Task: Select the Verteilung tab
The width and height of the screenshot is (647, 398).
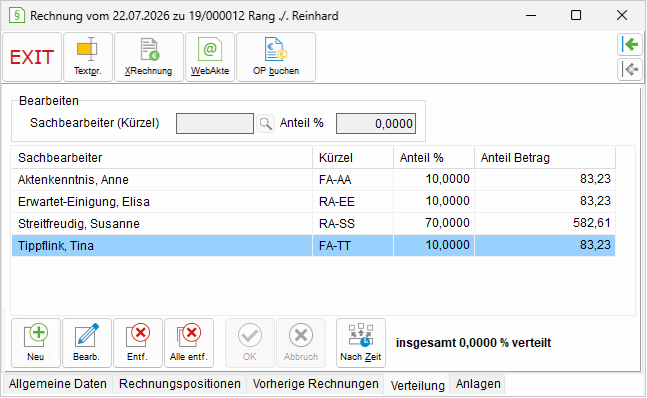Action: pos(418,385)
